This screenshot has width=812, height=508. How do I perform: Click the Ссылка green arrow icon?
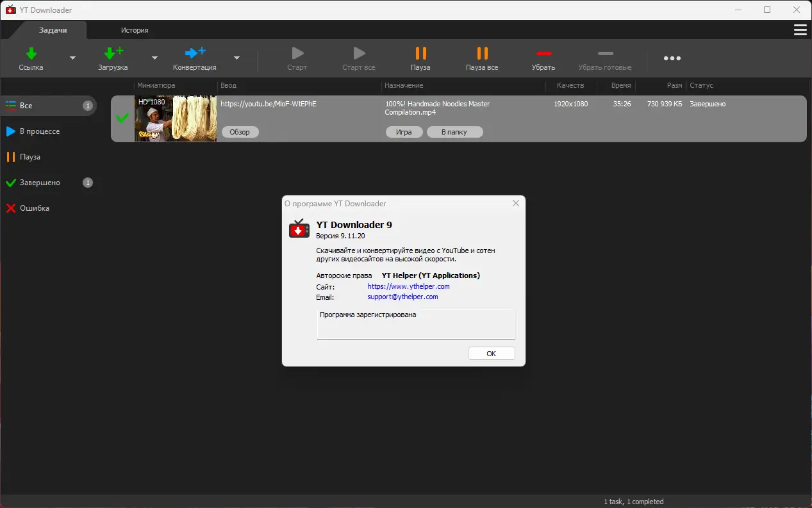[31, 53]
